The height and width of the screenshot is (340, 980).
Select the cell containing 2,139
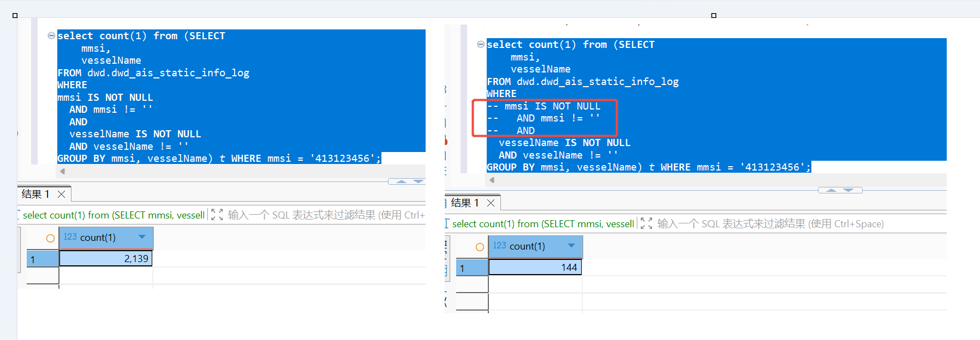[x=106, y=259]
